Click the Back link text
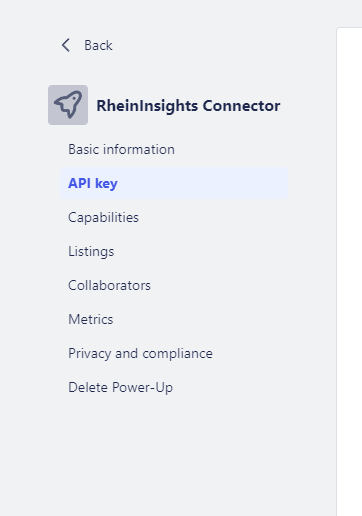362x516 pixels. 98,45
